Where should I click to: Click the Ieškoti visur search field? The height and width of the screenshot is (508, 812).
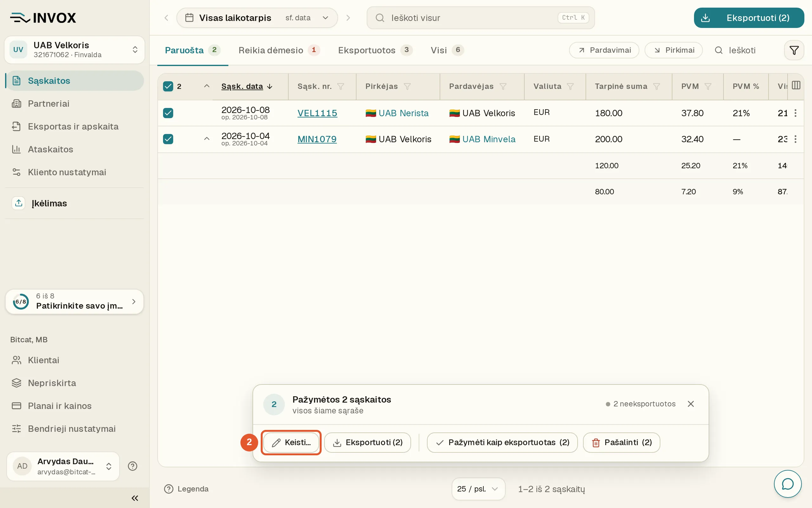[x=481, y=18]
